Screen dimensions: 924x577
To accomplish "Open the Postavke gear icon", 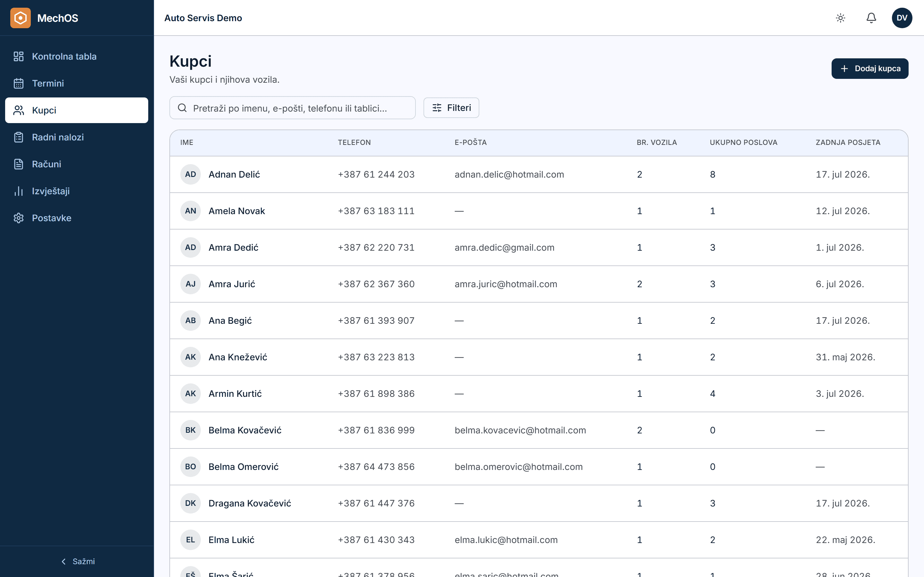I will click(x=18, y=218).
